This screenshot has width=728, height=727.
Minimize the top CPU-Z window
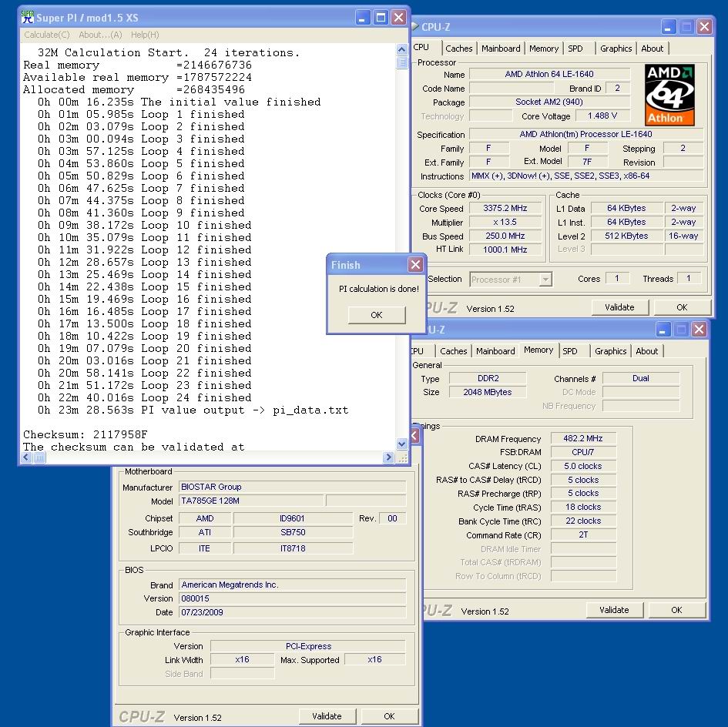[x=668, y=27]
